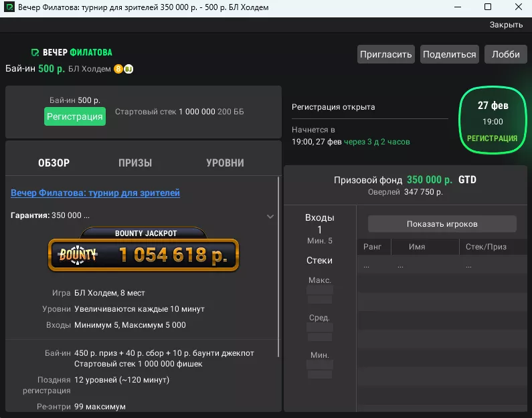The image size is (532, 418).
Task: Click the Пригласить button
Action: coord(386,54)
